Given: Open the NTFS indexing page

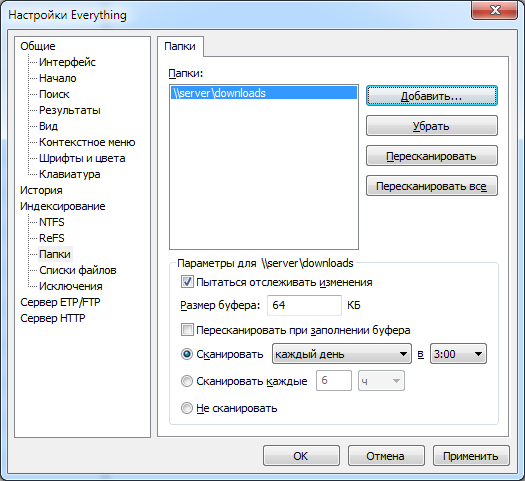Looking at the screenshot, I should [52, 222].
